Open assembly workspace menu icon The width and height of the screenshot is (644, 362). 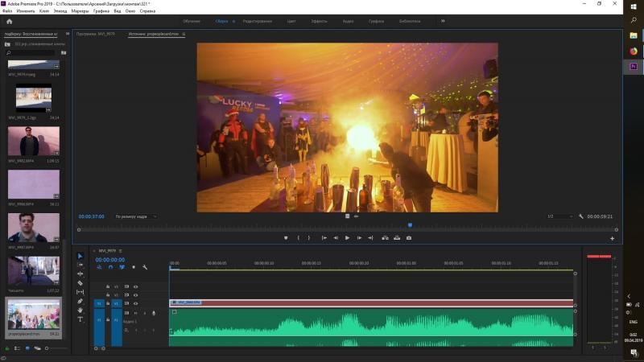233,21
